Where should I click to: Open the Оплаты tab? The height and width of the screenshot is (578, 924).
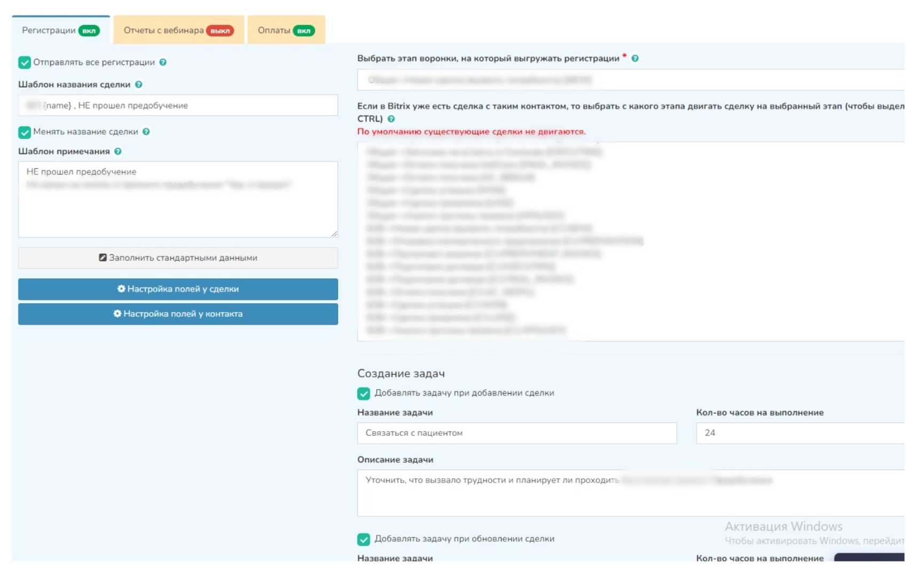pos(286,30)
